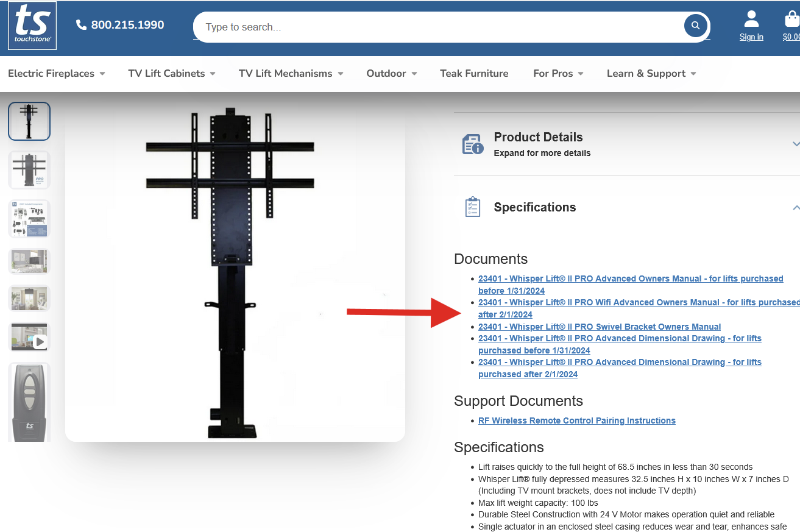Image resolution: width=800 pixels, height=532 pixels.
Task: Open the TV Lift Cabinets menu
Action: coord(172,73)
